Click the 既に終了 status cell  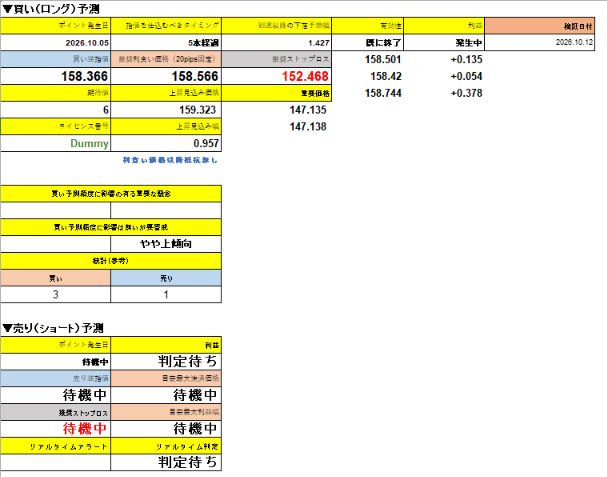[x=367, y=43]
